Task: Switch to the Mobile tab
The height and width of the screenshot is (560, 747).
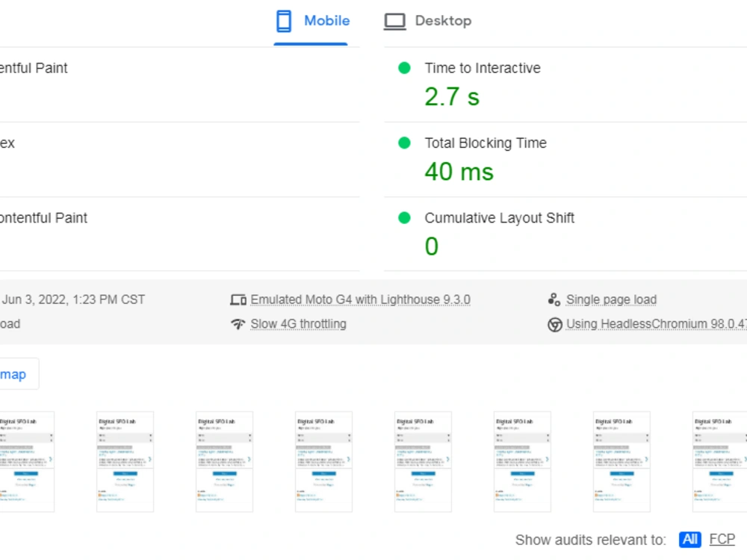Action: pos(311,22)
